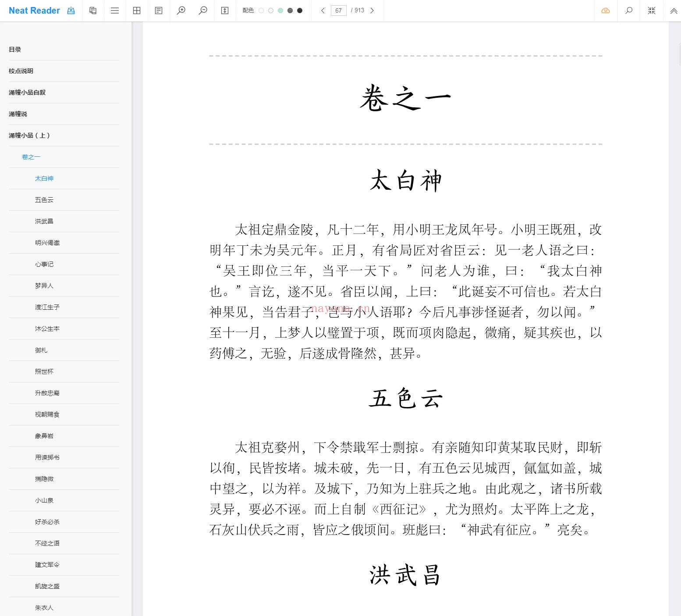Click the Neat Reader logo

[34, 11]
